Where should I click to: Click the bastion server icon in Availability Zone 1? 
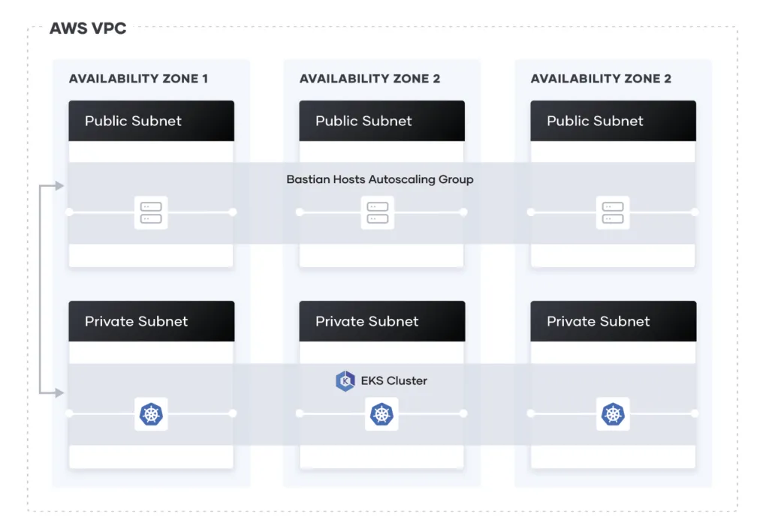tap(151, 212)
